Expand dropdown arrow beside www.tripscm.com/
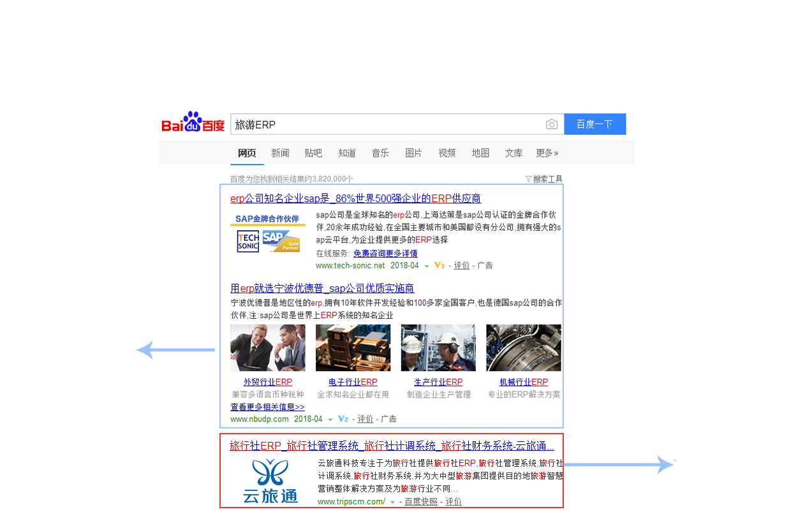 point(392,502)
